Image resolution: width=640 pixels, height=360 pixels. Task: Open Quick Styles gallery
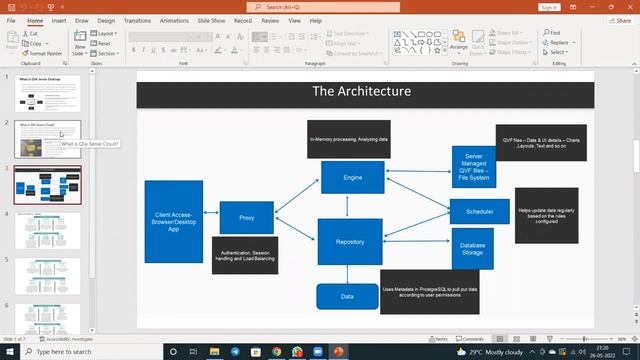(477, 42)
